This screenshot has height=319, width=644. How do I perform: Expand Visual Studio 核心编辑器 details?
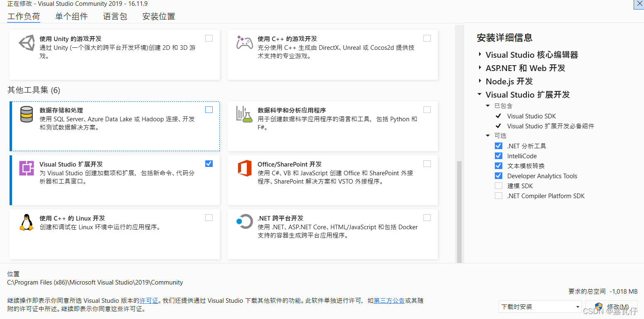[480, 54]
